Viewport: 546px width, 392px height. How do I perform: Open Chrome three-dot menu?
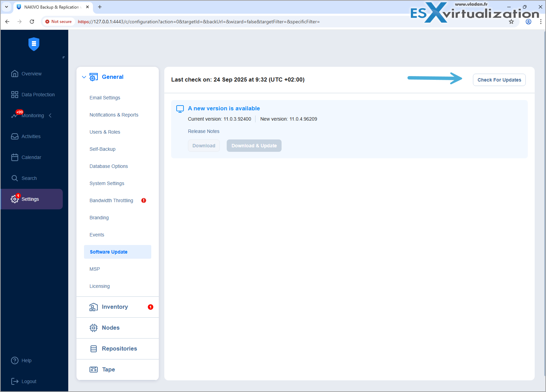coord(541,22)
